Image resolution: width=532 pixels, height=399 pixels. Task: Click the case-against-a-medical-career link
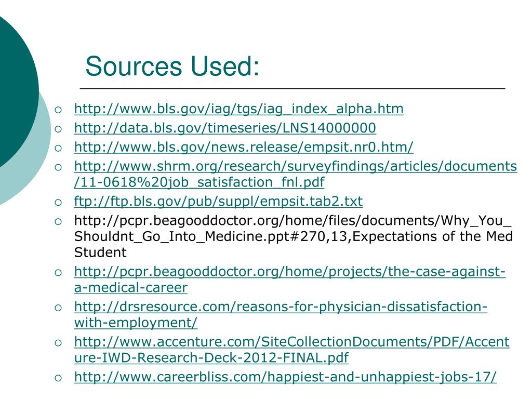[x=289, y=272]
